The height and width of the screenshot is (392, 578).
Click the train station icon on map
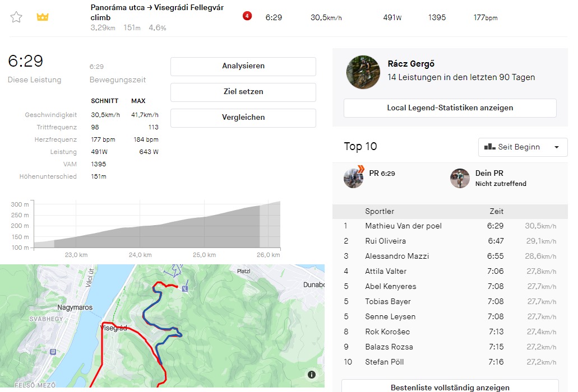click(x=53, y=352)
